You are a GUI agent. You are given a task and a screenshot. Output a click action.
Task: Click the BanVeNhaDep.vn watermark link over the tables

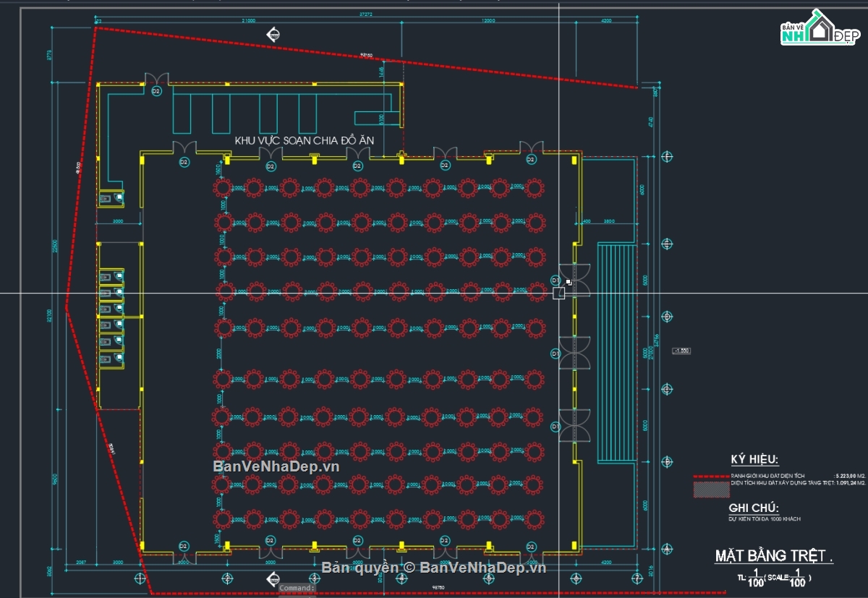[x=276, y=466]
